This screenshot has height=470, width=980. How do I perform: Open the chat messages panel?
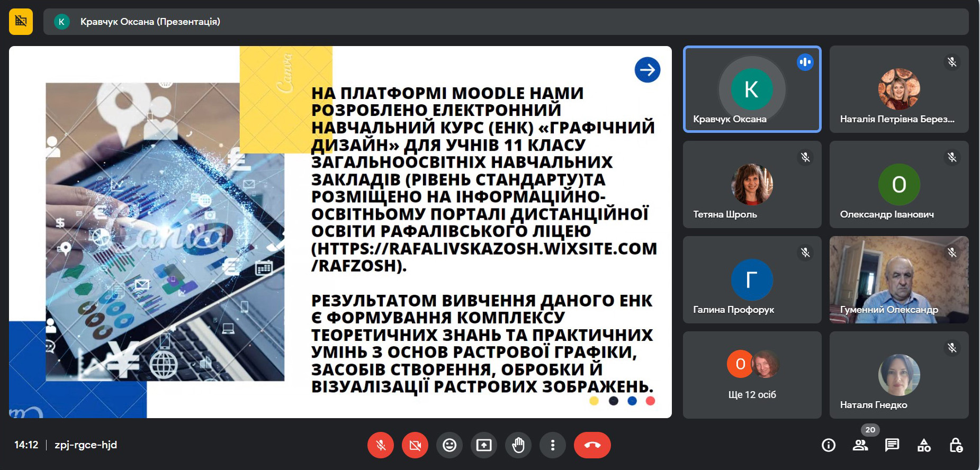892,445
